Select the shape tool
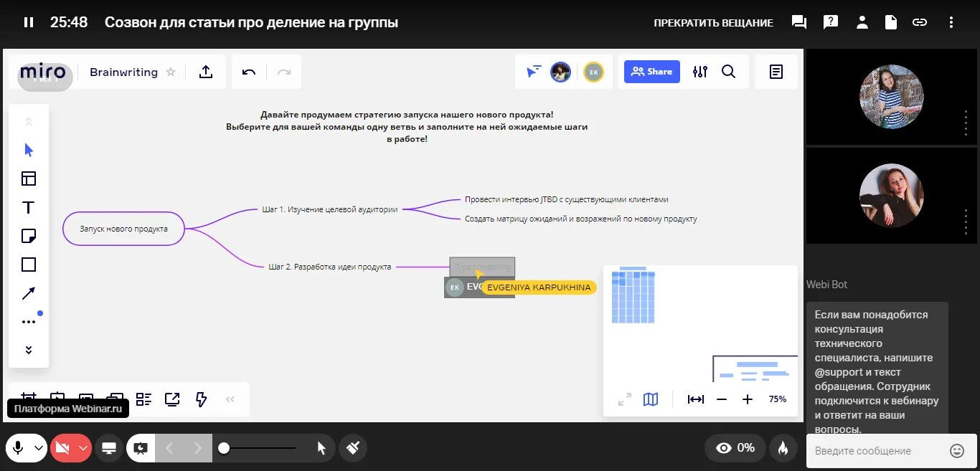Screen dimensions: 980x471 [x=28, y=264]
